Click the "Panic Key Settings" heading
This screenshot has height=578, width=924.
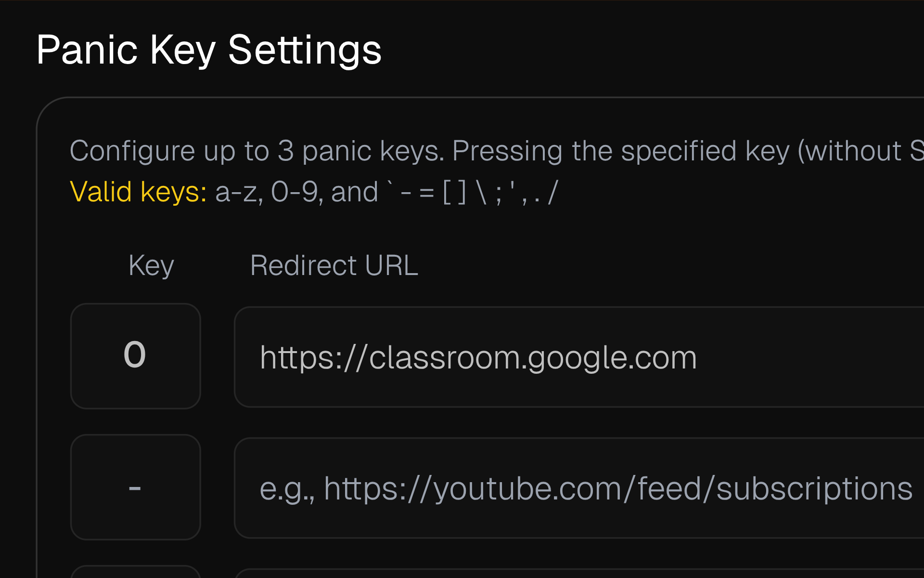[x=209, y=50]
